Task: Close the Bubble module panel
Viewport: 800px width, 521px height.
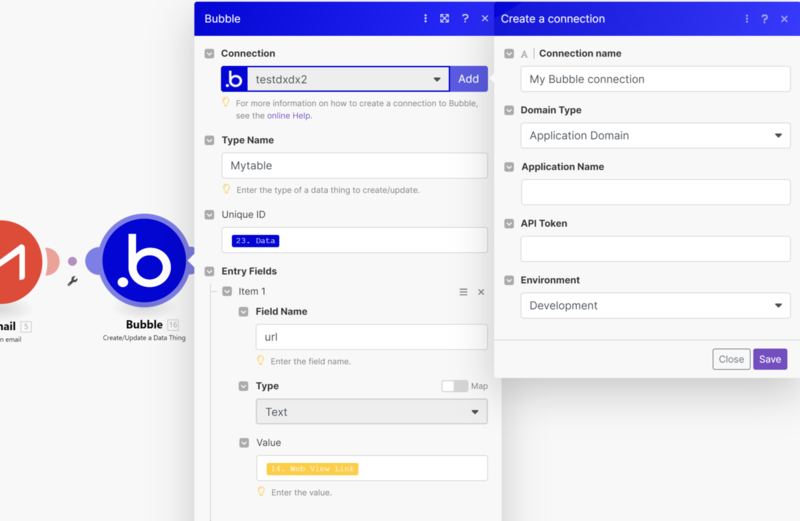Action: pos(485,18)
